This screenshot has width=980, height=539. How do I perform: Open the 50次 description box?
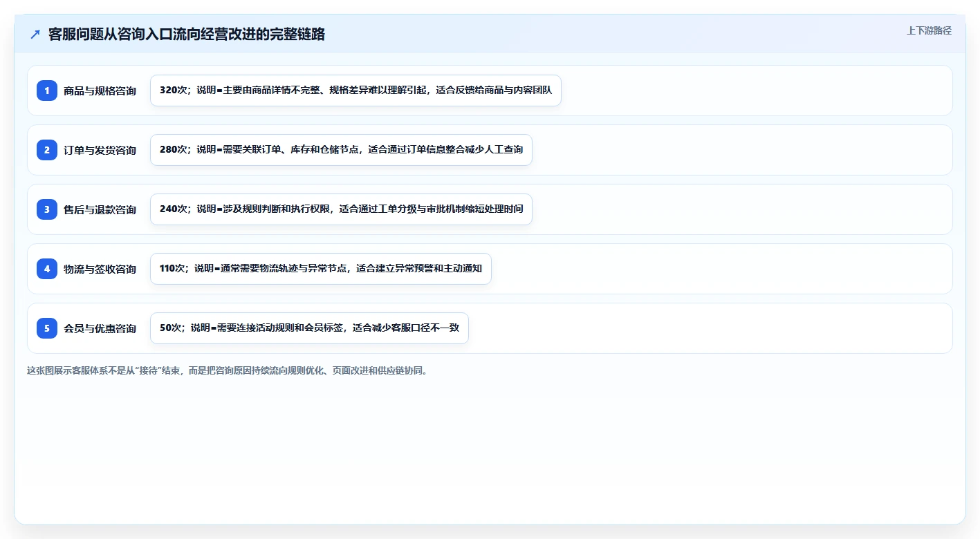tap(309, 328)
